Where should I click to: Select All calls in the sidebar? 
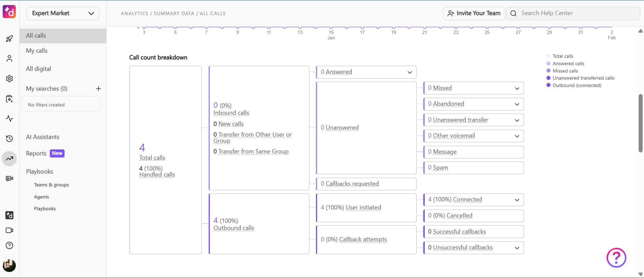pyautogui.click(x=63, y=36)
